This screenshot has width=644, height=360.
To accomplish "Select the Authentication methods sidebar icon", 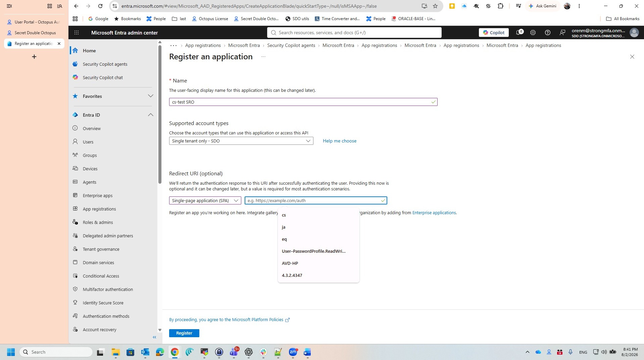I will click(75, 316).
